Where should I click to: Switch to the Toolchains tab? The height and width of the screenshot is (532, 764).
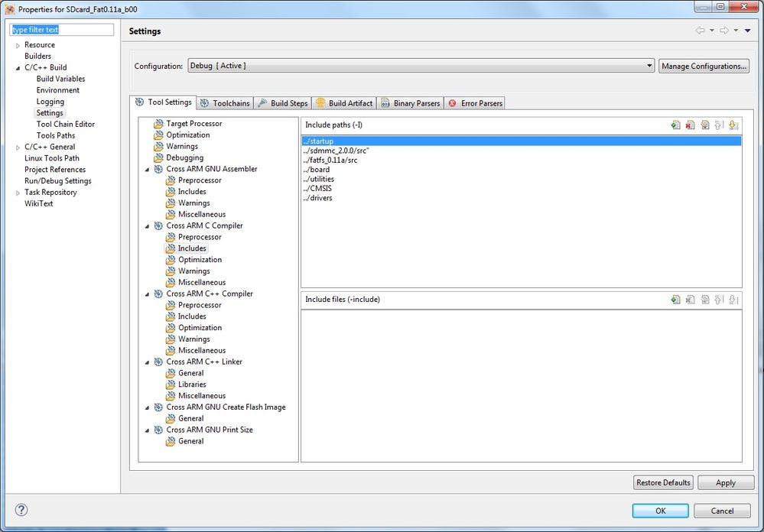pyautogui.click(x=225, y=103)
